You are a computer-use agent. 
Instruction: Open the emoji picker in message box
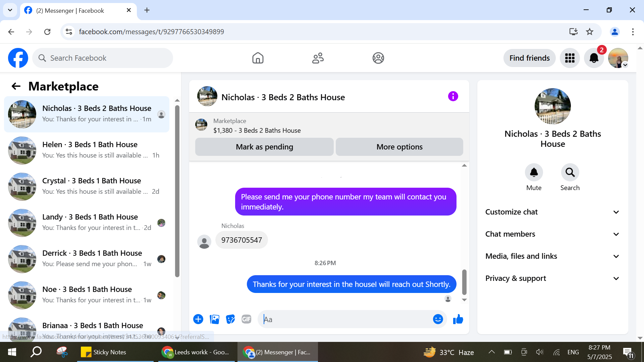coord(438,319)
